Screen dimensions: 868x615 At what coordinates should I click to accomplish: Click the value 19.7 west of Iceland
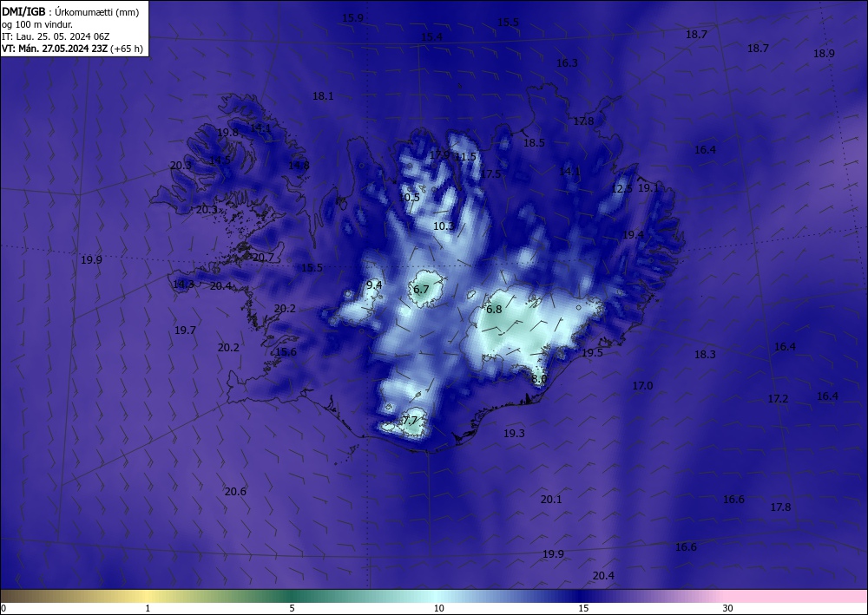185,330
